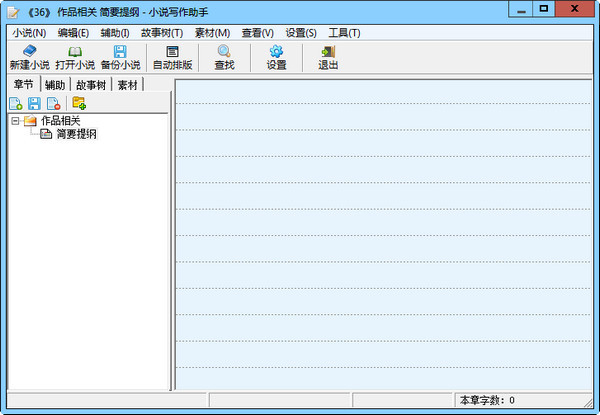The image size is (600, 415).
Task: Maximize the 小说写作助手 window
Action: tap(544, 9)
